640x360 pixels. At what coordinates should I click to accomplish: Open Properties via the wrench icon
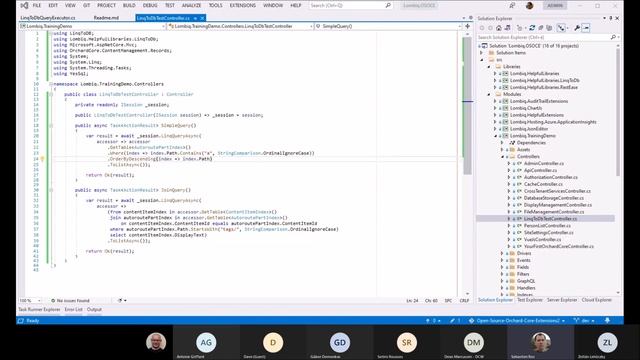pos(577,28)
